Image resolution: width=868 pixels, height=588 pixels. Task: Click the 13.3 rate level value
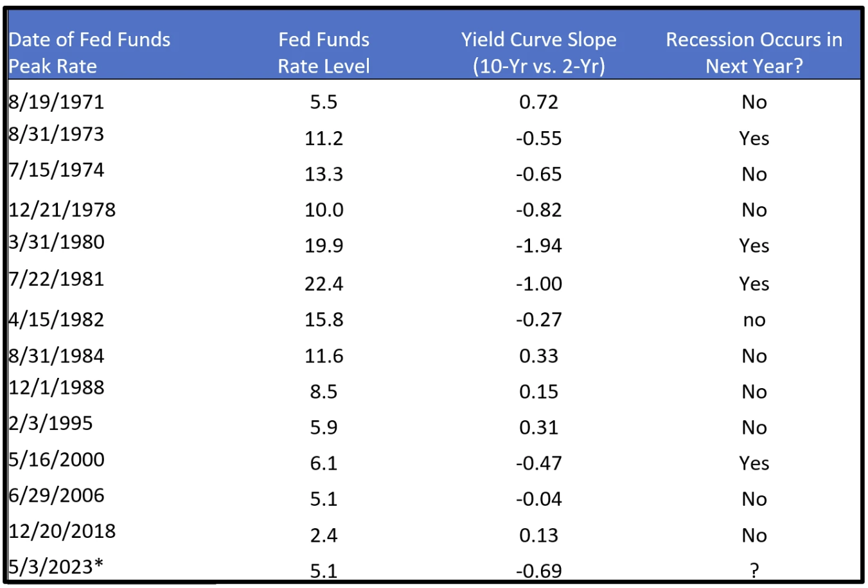tap(324, 174)
